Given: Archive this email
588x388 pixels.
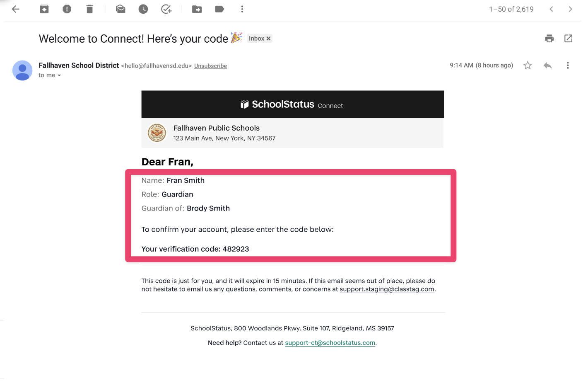Looking at the screenshot, I should 44,9.
